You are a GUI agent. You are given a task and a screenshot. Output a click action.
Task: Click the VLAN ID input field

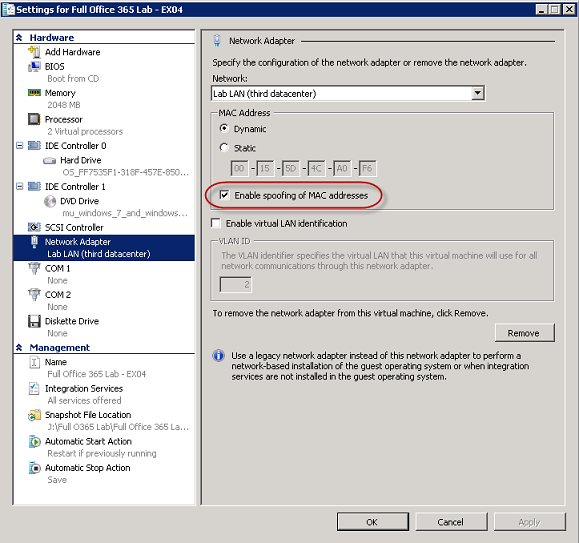coord(236,285)
